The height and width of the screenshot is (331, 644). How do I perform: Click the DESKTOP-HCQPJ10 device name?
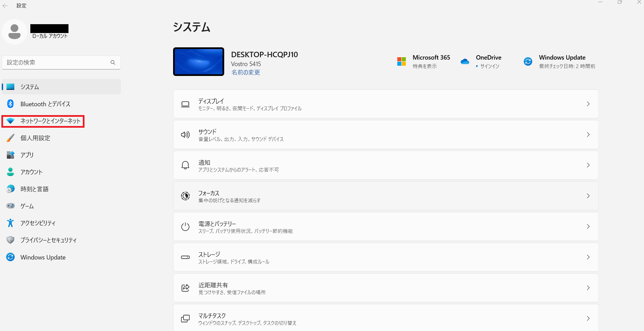coord(264,54)
